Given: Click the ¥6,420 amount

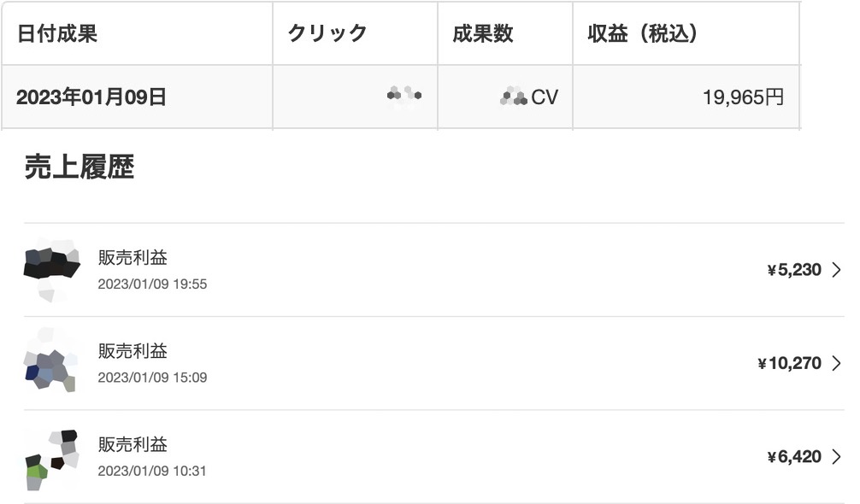Looking at the screenshot, I should point(794,457).
